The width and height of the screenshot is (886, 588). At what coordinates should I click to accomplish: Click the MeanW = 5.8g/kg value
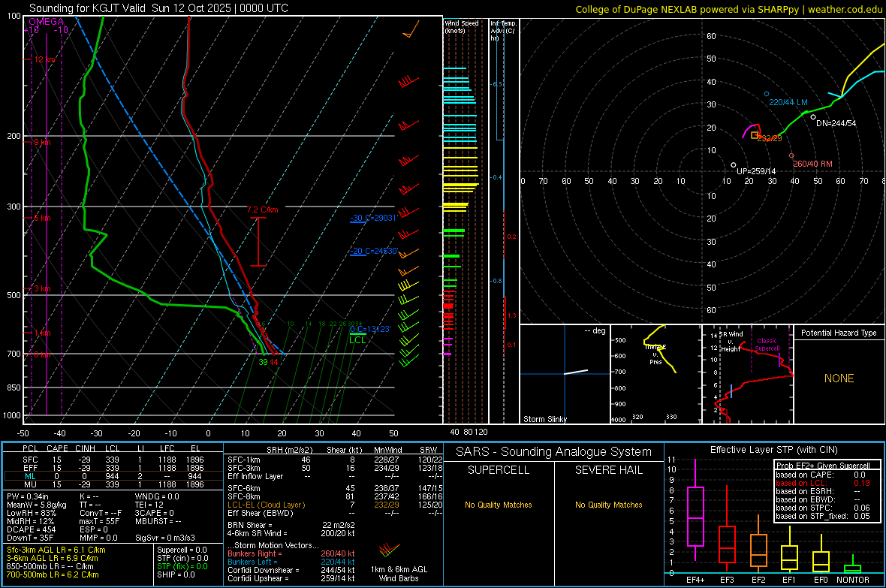[36, 505]
